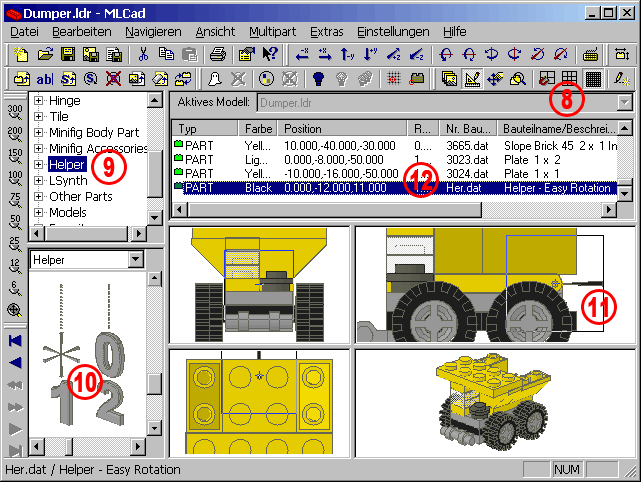
Task: Expand the Minifig Body Part node
Action: 38,132
